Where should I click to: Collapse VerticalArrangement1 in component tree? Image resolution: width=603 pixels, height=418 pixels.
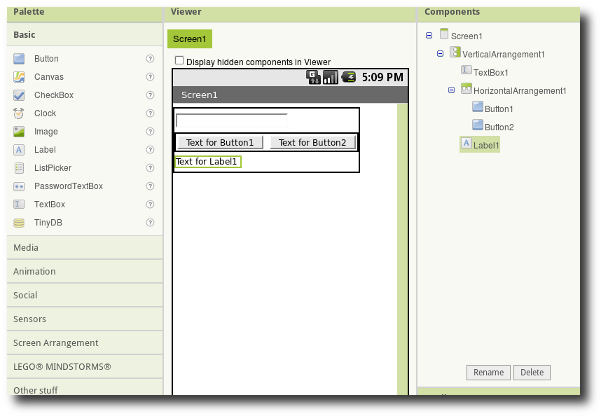440,54
